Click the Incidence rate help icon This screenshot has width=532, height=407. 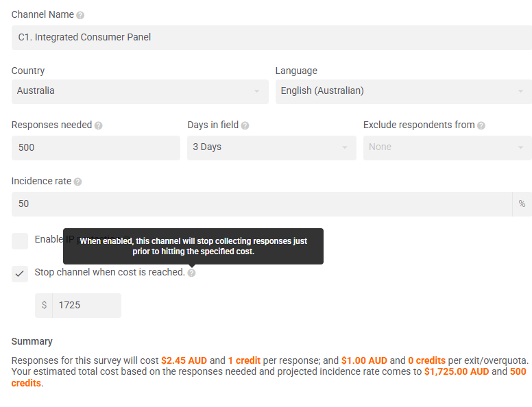(x=77, y=182)
